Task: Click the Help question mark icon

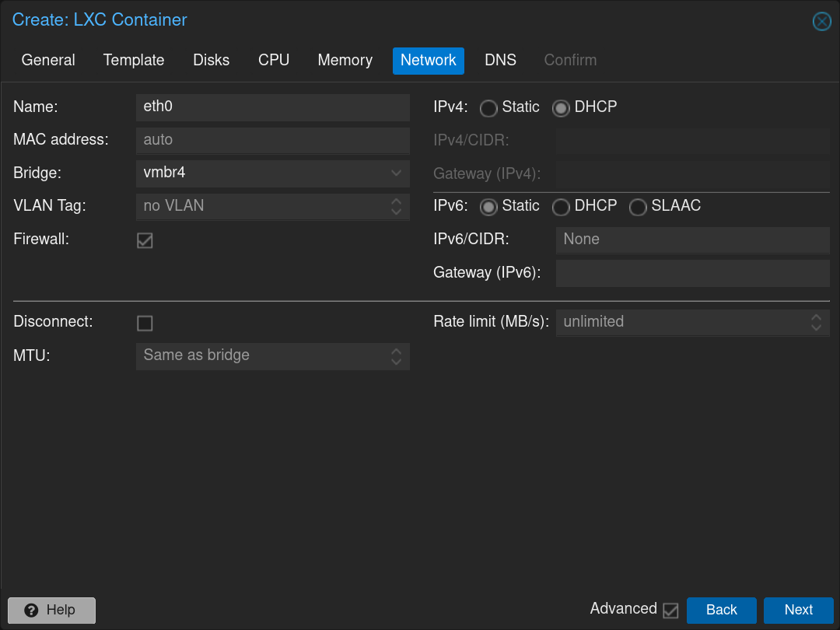Action: [32, 611]
